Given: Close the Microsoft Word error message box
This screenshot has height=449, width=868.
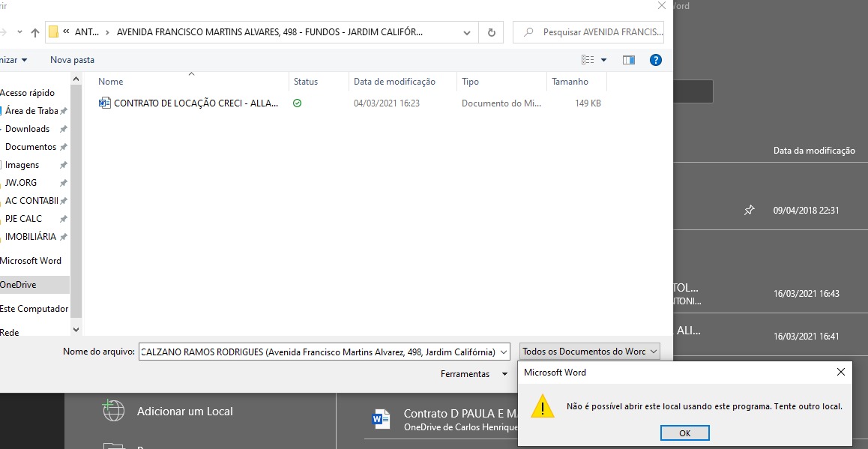Looking at the screenshot, I should tap(840, 372).
